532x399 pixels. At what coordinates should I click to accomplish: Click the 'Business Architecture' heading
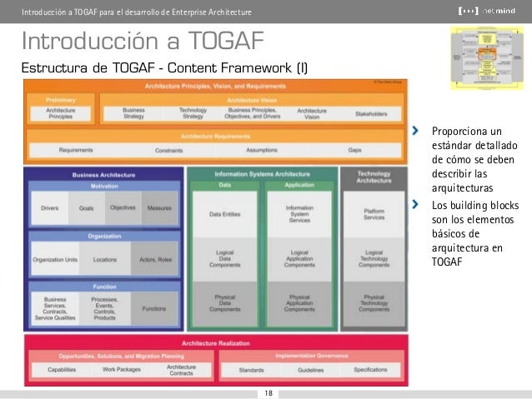click(x=104, y=175)
